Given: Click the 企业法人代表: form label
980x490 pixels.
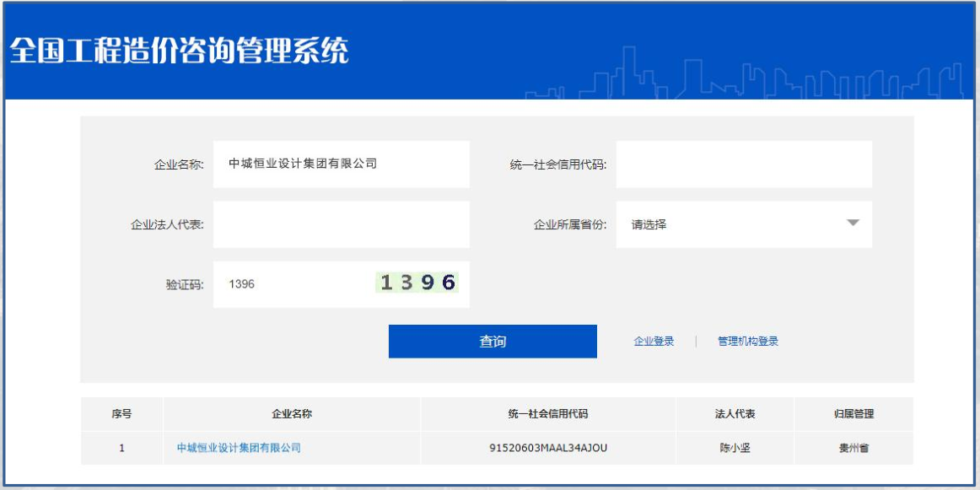Looking at the screenshot, I should (x=167, y=225).
